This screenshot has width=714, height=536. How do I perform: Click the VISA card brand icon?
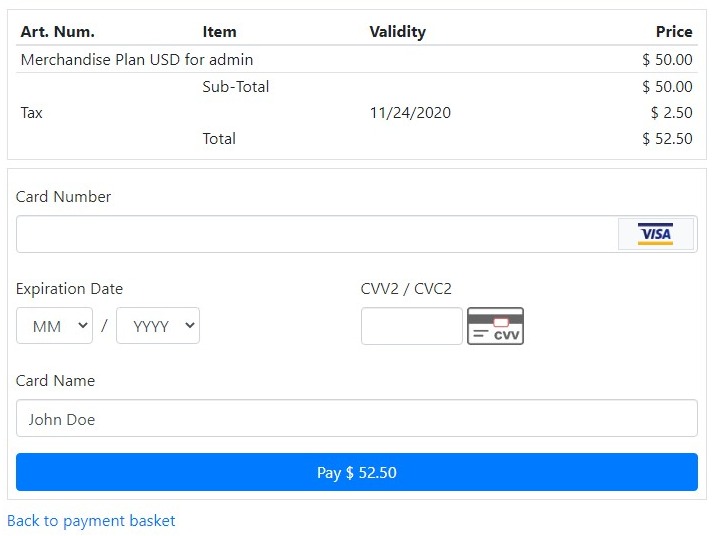655,234
